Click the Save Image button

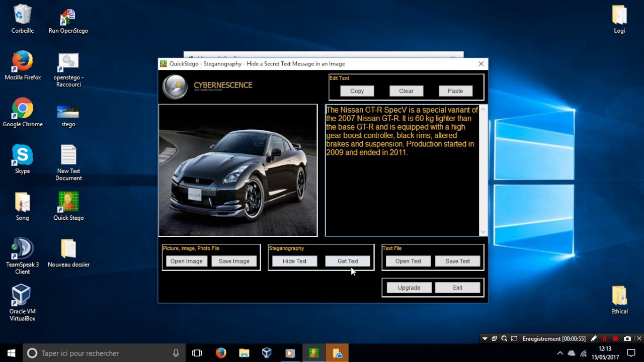point(234,261)
